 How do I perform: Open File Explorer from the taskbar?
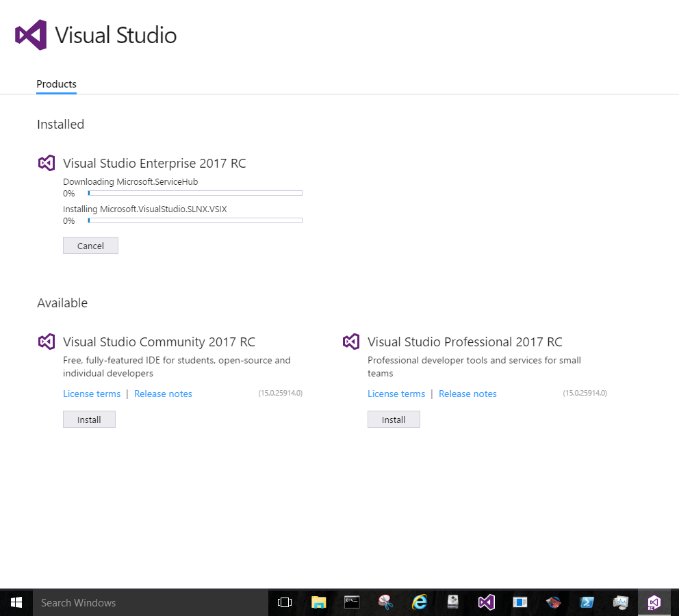(318, 602)
